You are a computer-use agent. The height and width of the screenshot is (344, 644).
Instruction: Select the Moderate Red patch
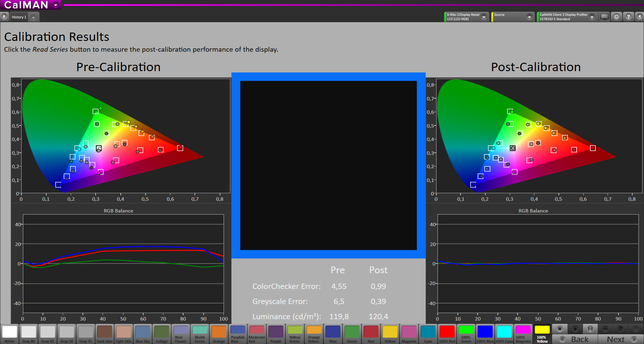[257, 334]
